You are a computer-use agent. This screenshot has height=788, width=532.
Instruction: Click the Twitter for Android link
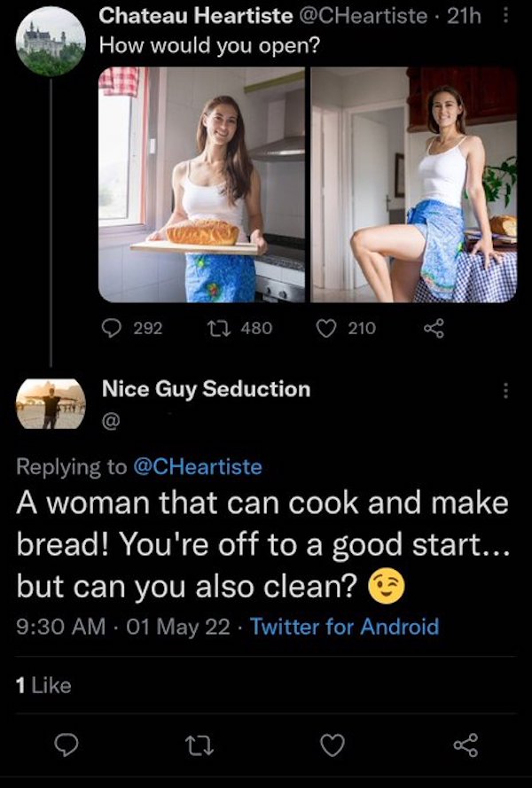[344, 627]
